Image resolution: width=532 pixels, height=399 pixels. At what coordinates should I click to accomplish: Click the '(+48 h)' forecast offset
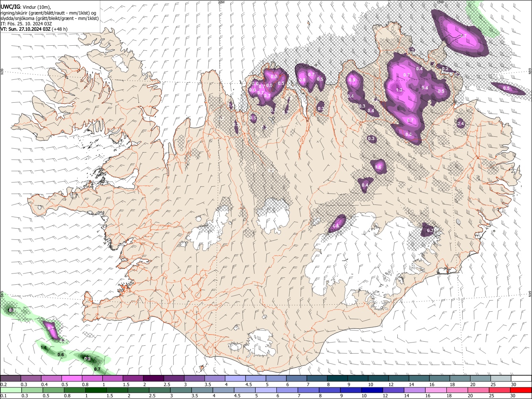tap(60, 29)
